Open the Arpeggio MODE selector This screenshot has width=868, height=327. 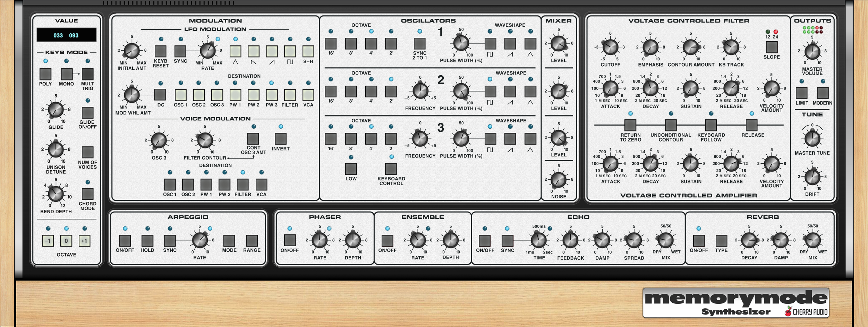(229, 241)
